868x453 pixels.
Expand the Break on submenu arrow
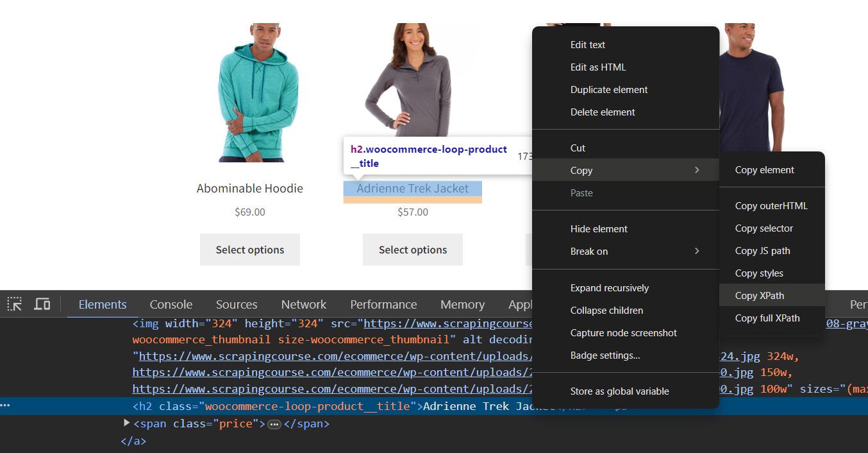(697, 251)
